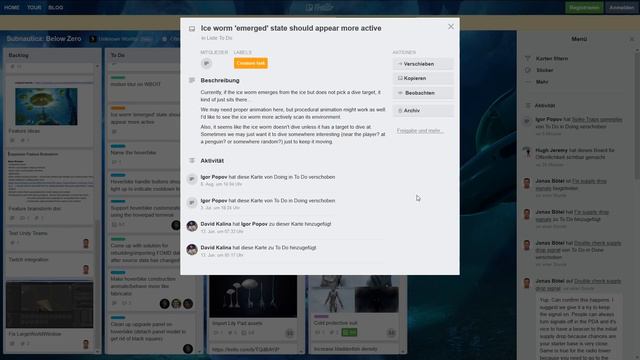Click the orange label on the ice worm card in To Do
640x360 pixels.
pyautogui.click(x=118, y=108)
